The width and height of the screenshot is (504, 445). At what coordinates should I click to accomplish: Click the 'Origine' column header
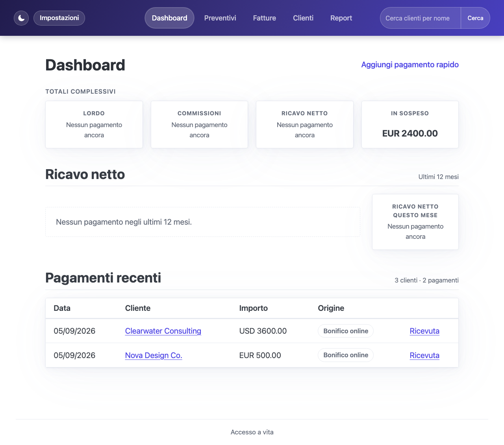(331, 308)
